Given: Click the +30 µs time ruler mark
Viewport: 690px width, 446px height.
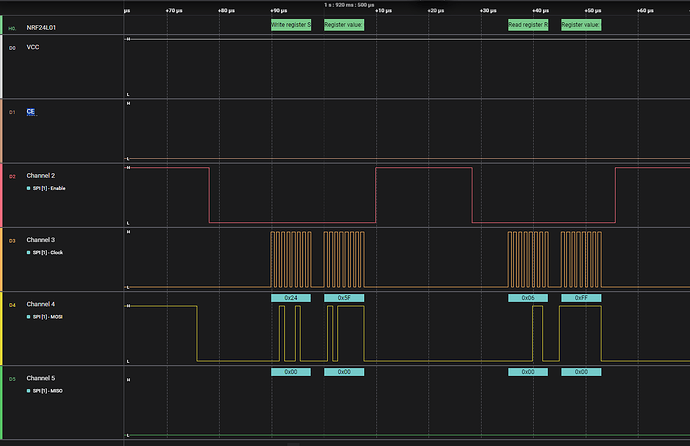Looking at the screenshot, I should pos(488,11).
